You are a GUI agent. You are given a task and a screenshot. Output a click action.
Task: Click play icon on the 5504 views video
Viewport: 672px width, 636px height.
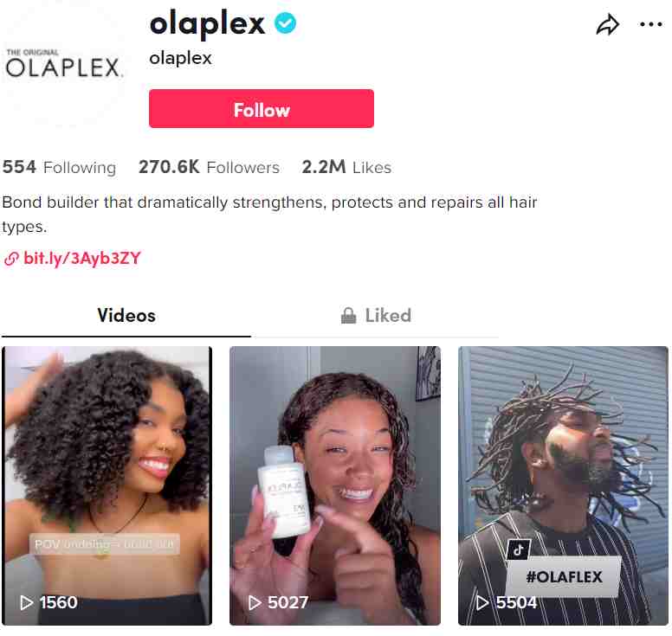click(482, 602)
